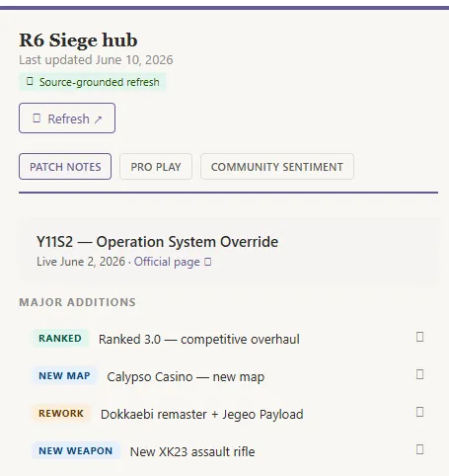The image size is (449, 476).
Task: Click the icon at XK23 assault rifle row end
Action: [x=419, y=449]
